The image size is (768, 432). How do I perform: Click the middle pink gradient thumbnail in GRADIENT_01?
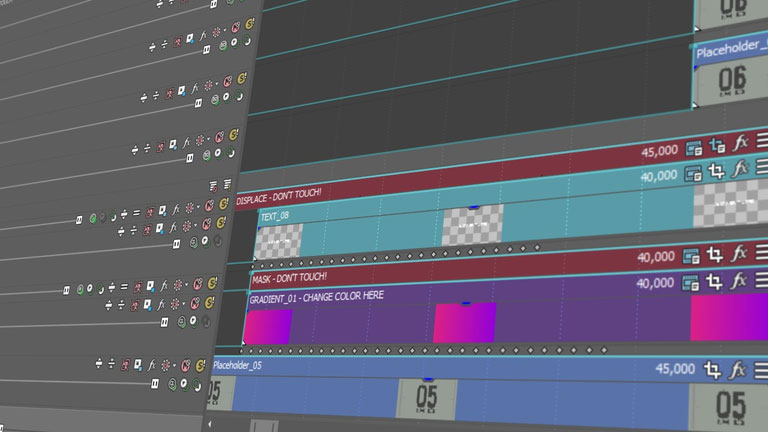point(465,323)
